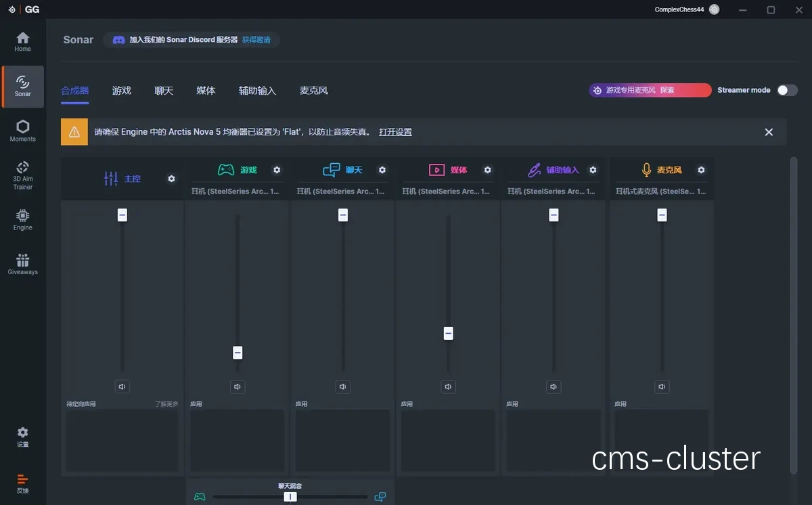
Task: Mute the 辅助输入 channel
Action: point(554,387)
